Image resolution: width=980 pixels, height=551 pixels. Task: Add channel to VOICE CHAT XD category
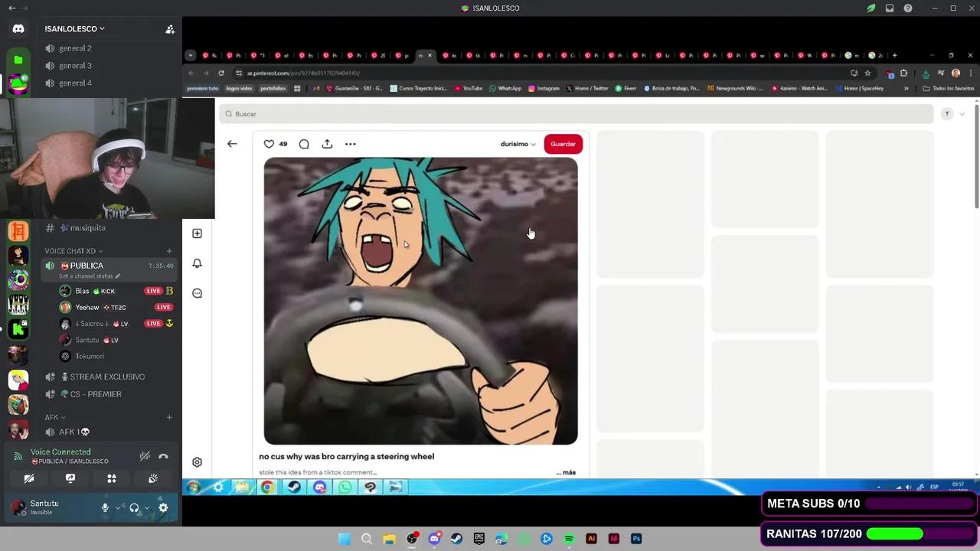pyautogui.click(x=169, y=251)
